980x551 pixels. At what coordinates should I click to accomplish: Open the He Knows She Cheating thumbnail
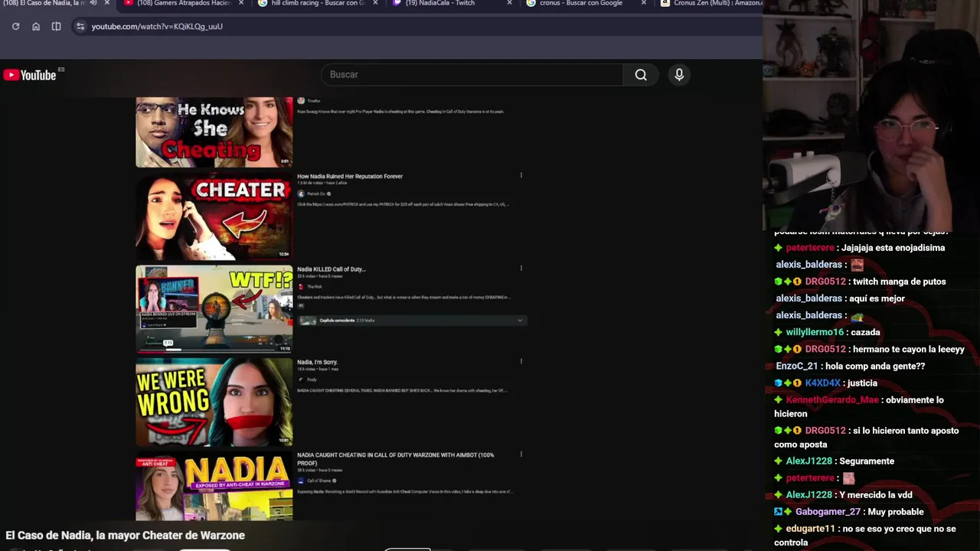coord(214,132)
